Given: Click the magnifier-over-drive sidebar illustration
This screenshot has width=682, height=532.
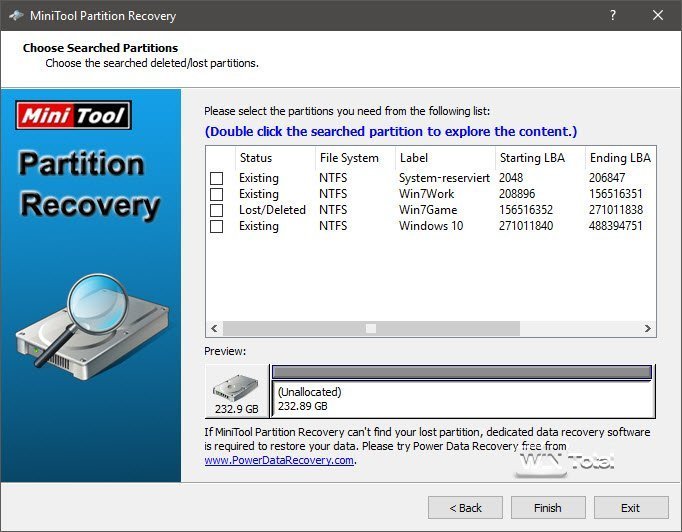Looking at the screenshot, I should click(x=92, y=326).
